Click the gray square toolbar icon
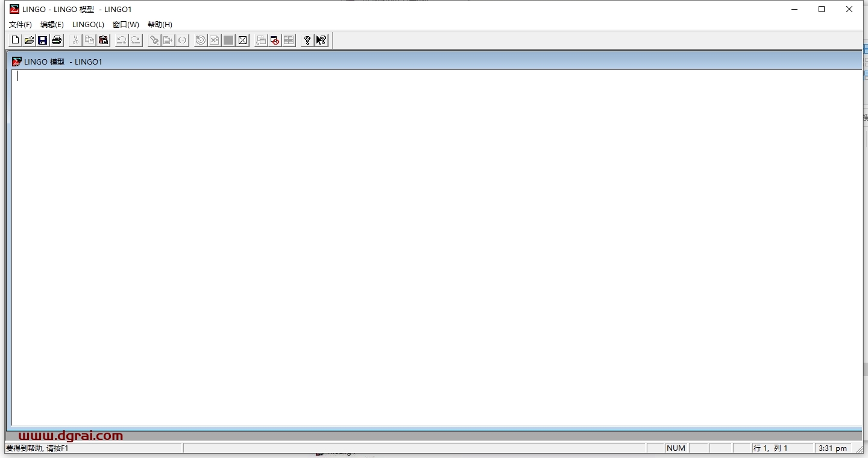 228,40
